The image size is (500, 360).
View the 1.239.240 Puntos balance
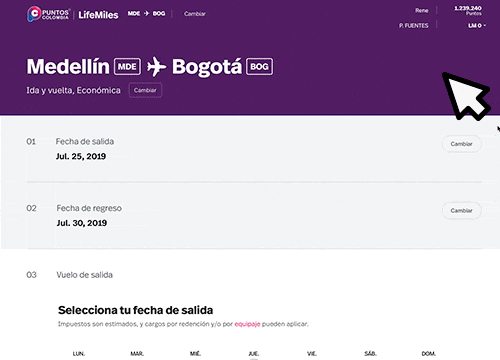pyautogui.click(x=468, y=10)
